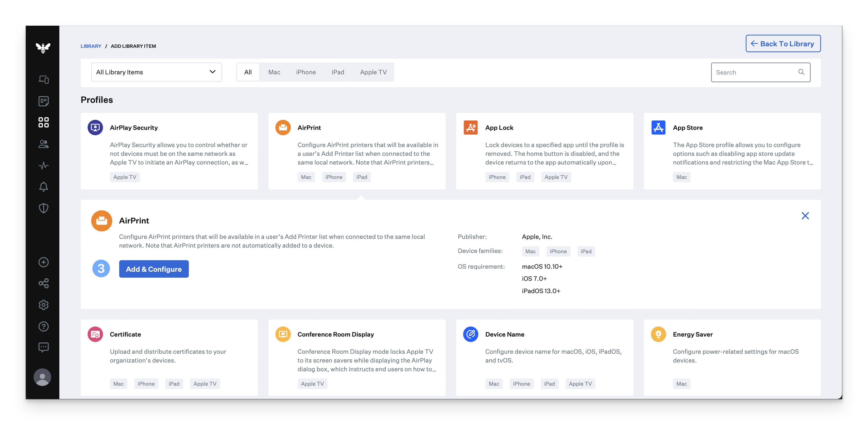Expand the All Library Items dropdown

pos(156,72)
